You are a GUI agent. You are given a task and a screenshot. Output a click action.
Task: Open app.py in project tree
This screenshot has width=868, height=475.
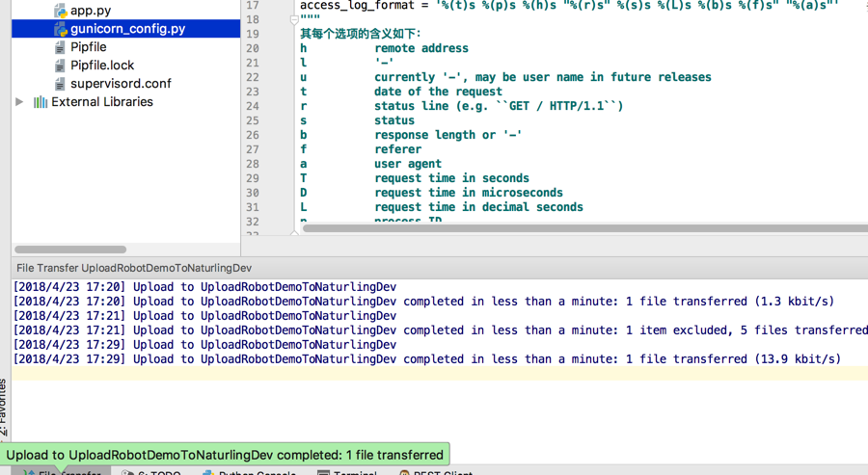click(91, 11)
